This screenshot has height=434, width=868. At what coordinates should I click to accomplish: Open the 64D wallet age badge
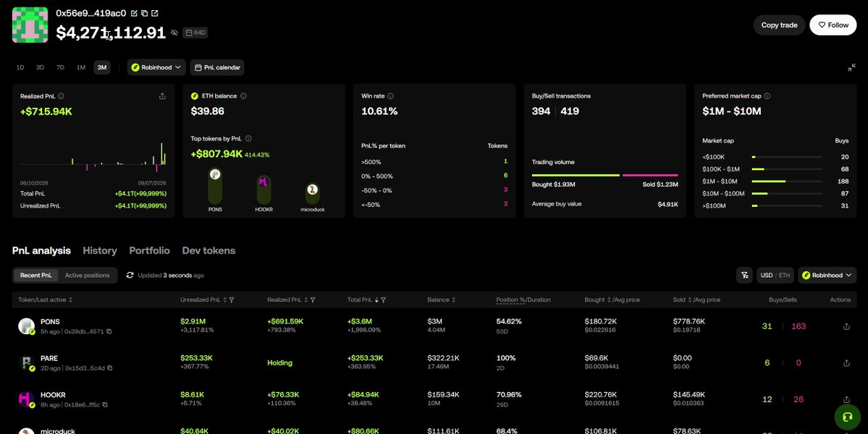195,33
